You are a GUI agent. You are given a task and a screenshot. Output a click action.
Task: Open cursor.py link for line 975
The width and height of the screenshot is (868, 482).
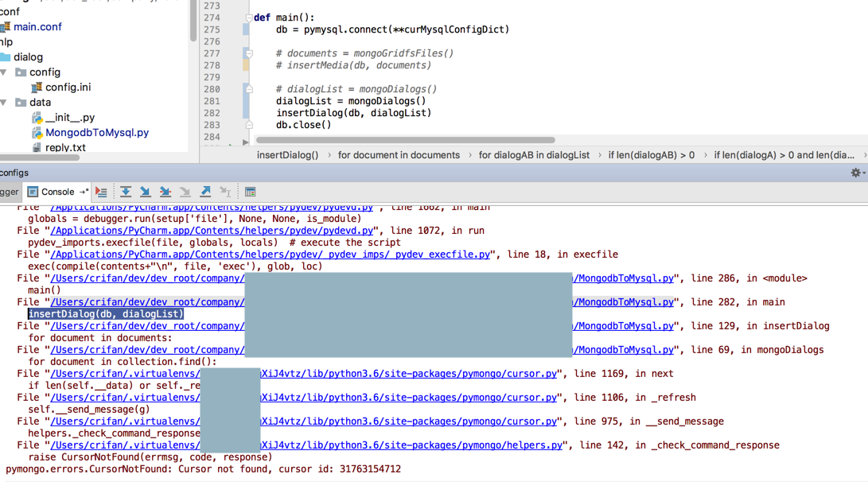point(408,421)
